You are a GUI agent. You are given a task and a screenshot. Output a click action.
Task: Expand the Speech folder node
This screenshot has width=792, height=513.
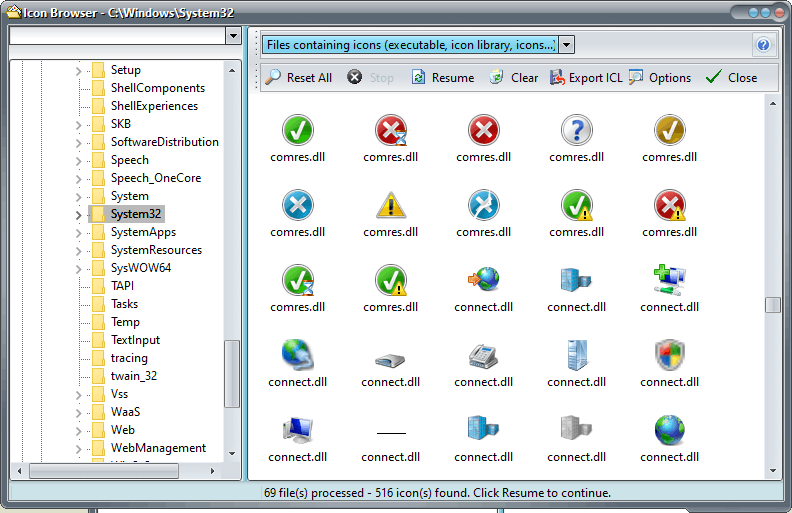pyautogui.click(x=79, y=160)
